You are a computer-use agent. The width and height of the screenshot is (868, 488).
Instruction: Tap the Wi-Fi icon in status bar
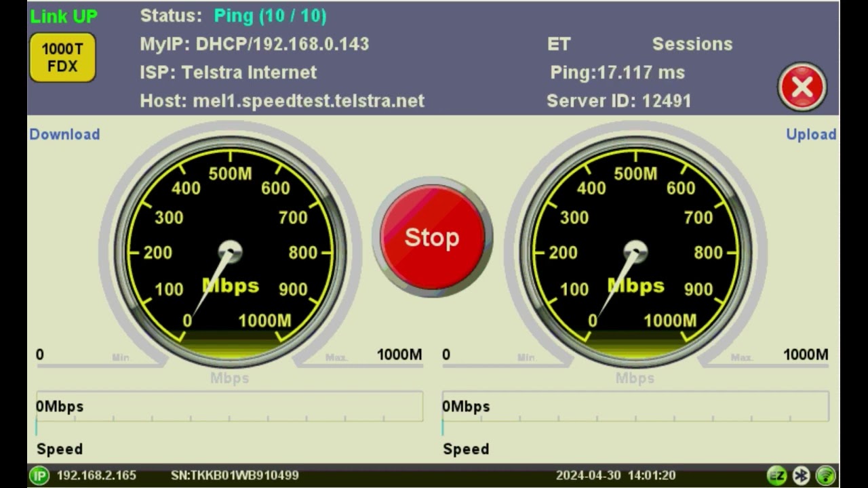click(825, 476)
